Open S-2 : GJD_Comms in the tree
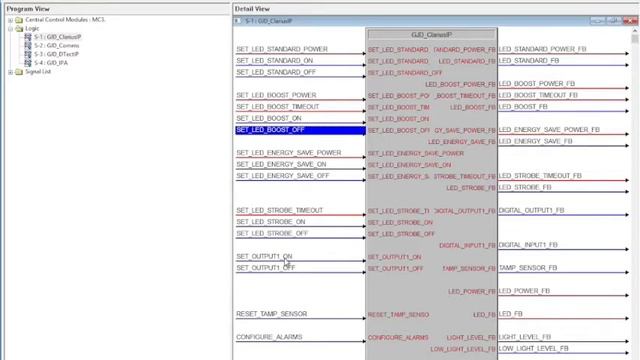 57,45
